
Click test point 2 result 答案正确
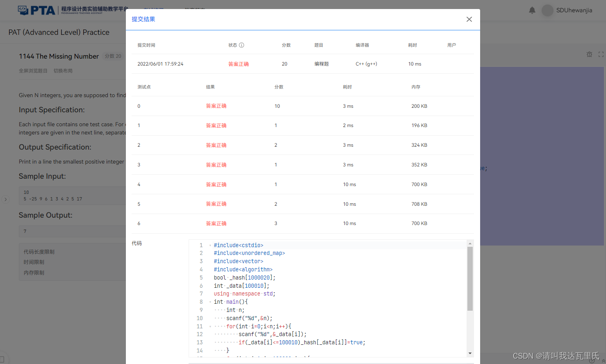(216, 145)
